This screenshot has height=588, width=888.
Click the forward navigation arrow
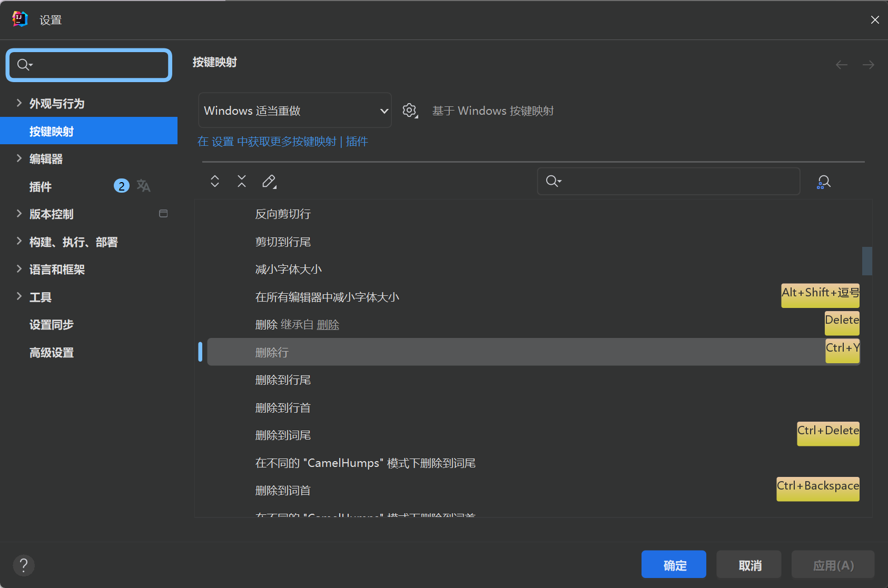click(x=869, y=65)
